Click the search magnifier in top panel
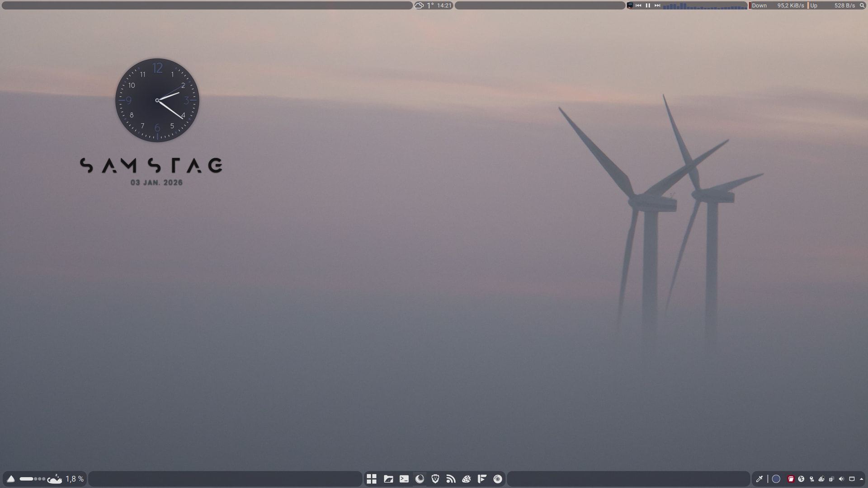The image size is (868, 488). click(862, 5)
